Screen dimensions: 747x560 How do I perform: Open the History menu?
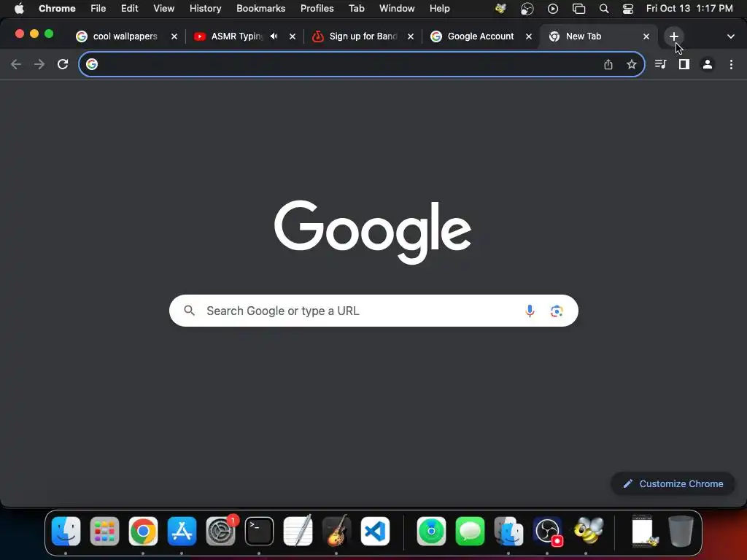coord(205,9)
